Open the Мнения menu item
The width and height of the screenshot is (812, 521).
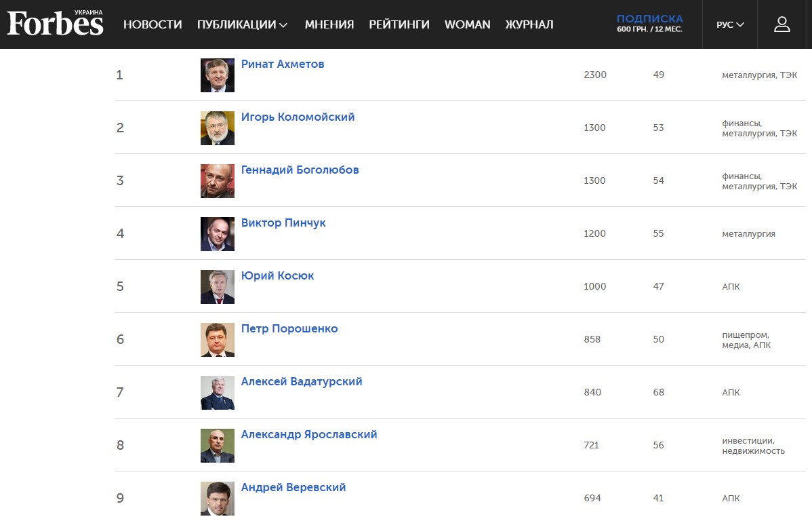click(x=329, y=24)
